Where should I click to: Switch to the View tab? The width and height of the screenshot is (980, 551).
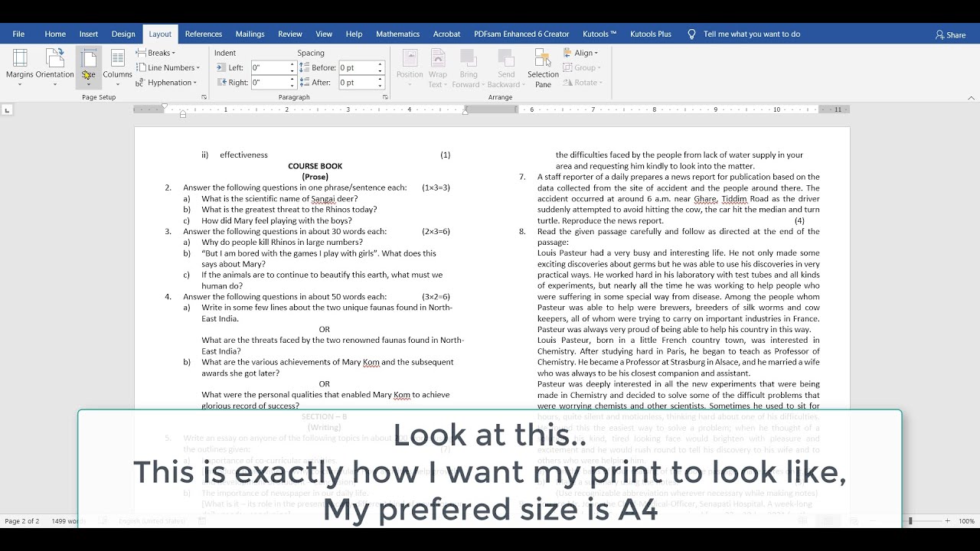coord(324,34)
